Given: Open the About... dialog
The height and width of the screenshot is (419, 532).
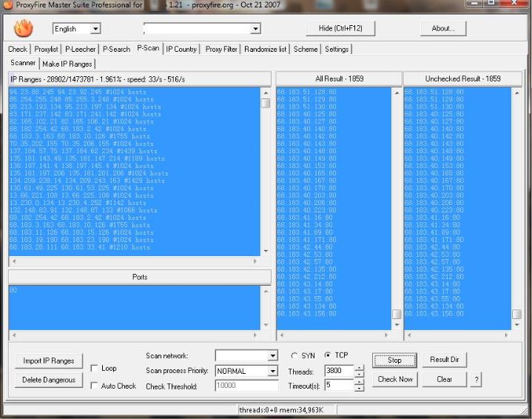Looking at the screenshot, I should [x=443, y=28].
